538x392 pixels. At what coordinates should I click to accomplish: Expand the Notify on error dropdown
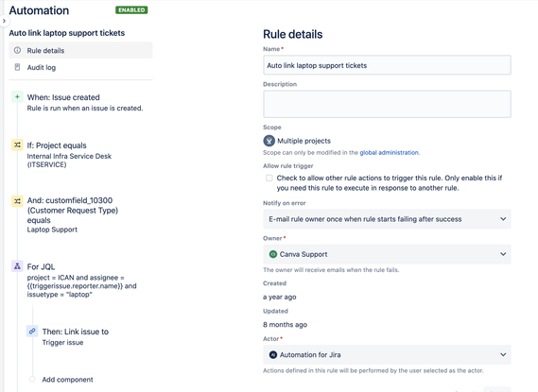coord(387,219)
